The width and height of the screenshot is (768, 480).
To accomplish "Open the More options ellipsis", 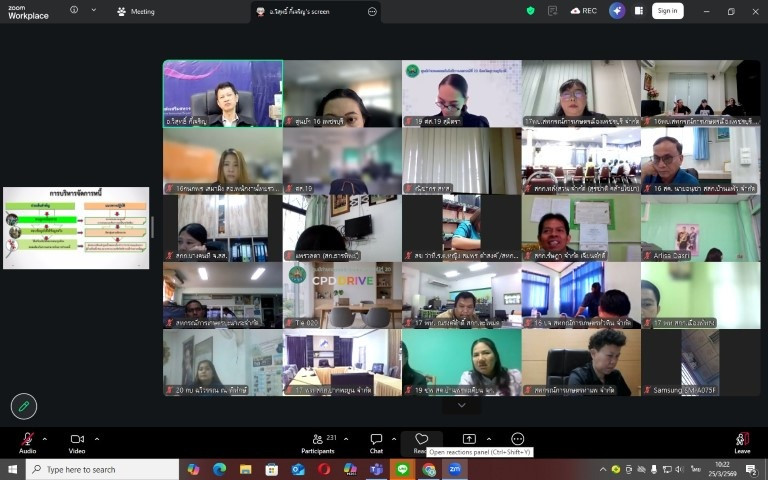I will [517, 439].
